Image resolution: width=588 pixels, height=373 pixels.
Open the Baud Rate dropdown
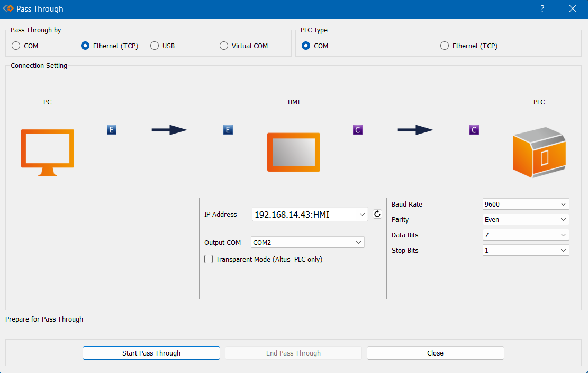(526, 205)
